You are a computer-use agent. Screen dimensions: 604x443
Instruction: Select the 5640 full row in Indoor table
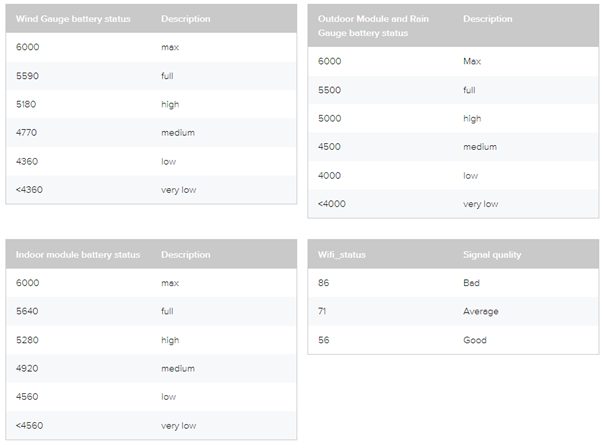tap(151, 311)
